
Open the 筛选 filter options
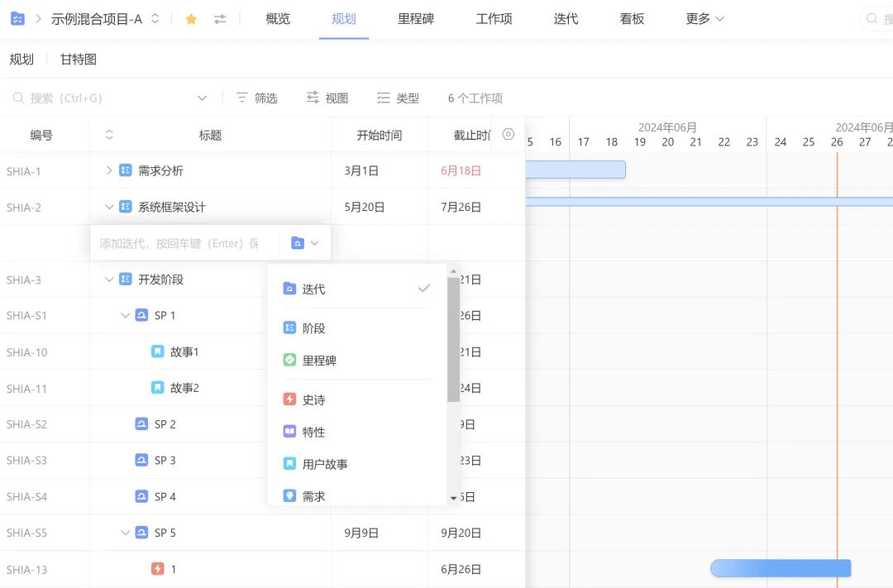[257, 98]
